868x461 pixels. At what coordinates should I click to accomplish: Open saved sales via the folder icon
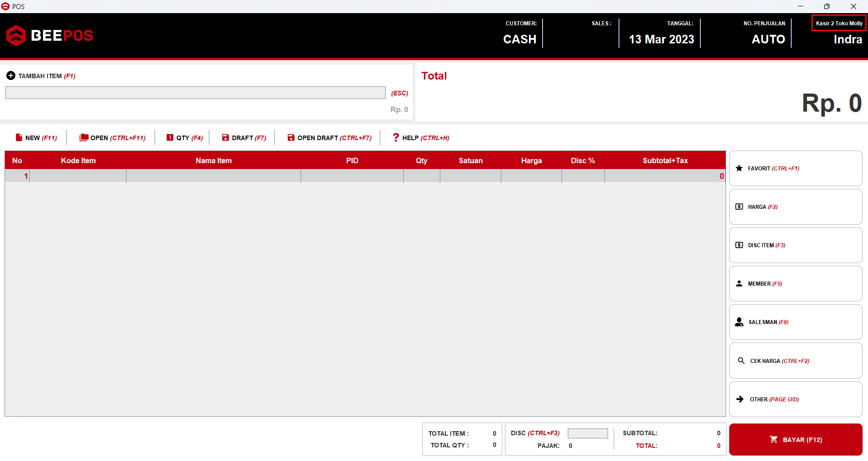click(x=84, y=137)
